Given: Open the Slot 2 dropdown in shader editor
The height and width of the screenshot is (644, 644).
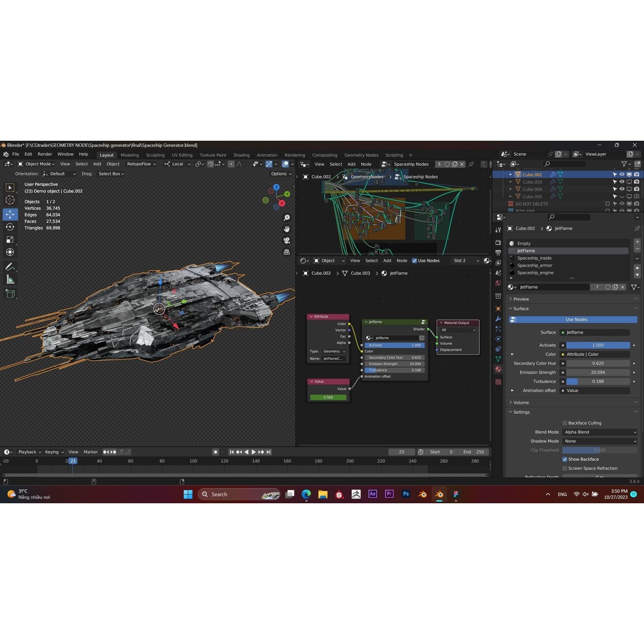Looking at the screenshot, I should [466, 261].
